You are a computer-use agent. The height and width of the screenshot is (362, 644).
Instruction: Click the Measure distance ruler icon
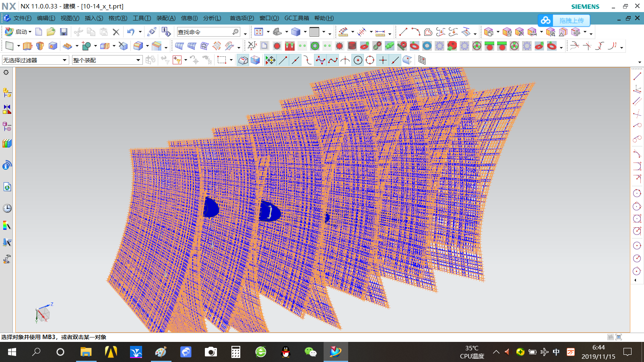click(380, 32)
